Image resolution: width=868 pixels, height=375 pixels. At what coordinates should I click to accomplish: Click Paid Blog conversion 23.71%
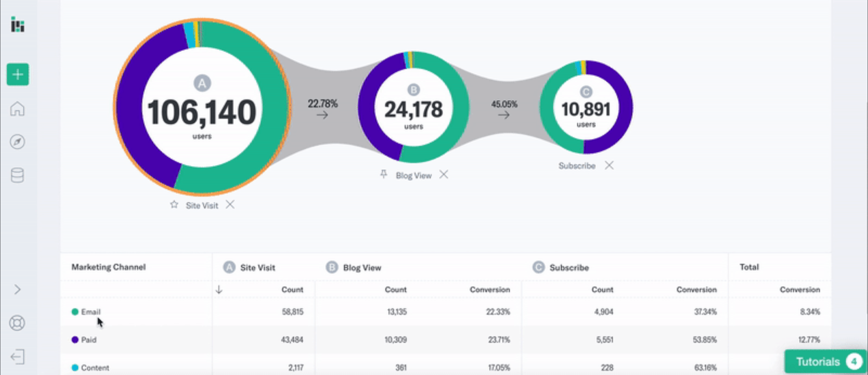(499, 340)
